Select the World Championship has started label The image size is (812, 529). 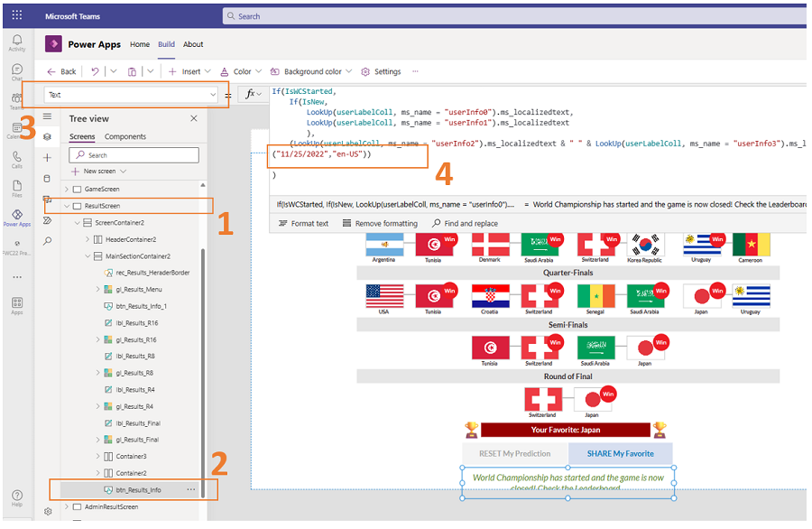coord(568,482)
